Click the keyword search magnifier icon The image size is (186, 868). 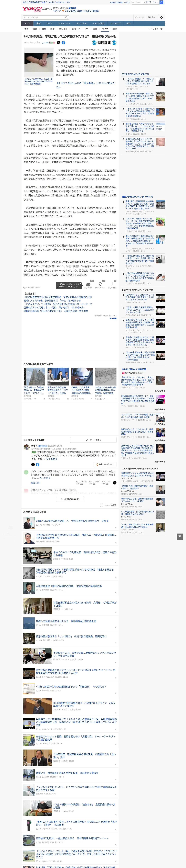click(x=66, y=17)
